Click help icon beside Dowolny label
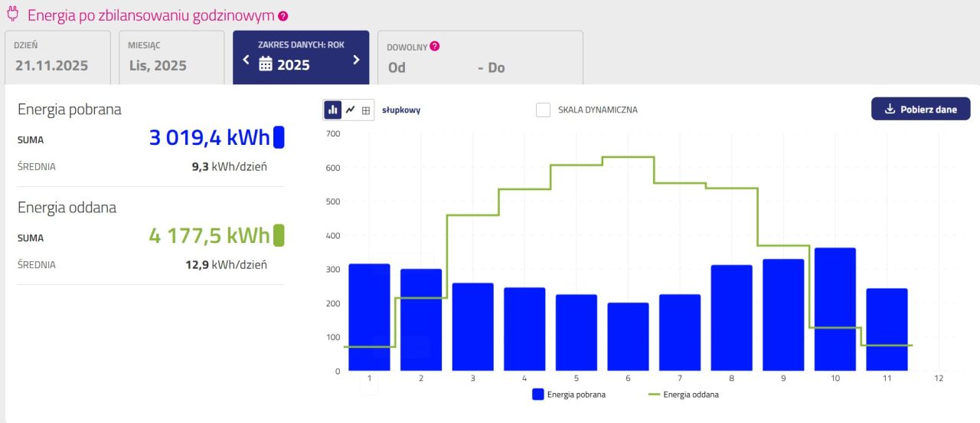 coord(435,46)
